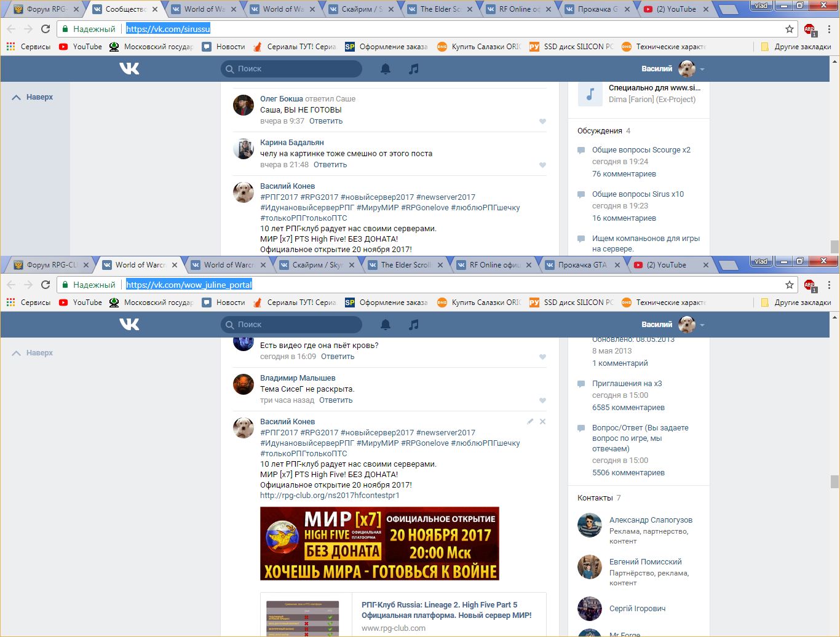Open Chrome's three-dot menu in wow_juline_portal window
The height and width of the screenshot is (637, 840).
[x=829, y=285]
